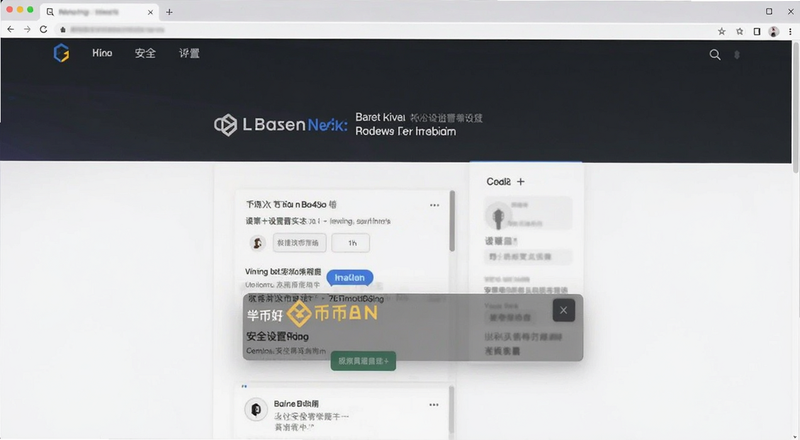Screen dimensions: 800x440
Task: Click the Baret Kival banner text
Action: coord(380,117)
